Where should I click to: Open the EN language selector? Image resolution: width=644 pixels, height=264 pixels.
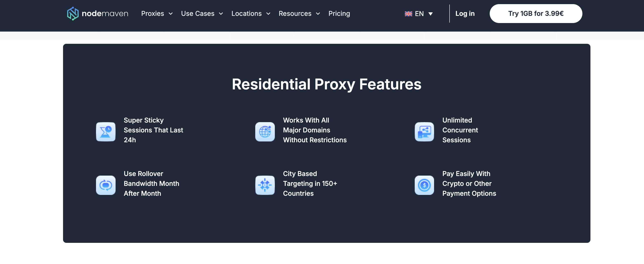click(419, 14)
